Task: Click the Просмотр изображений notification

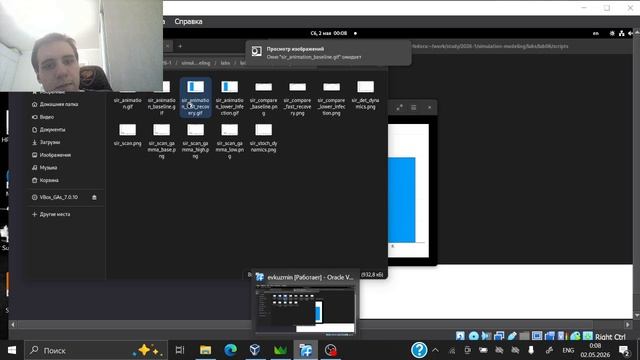Action: tap(329, 53)
